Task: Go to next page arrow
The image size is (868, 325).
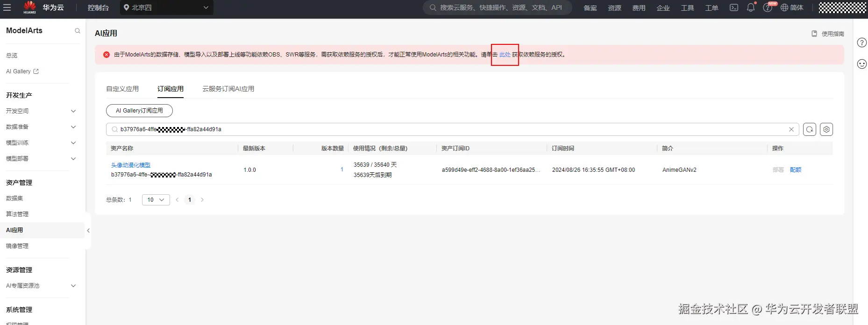Action: tap(202, 200)
